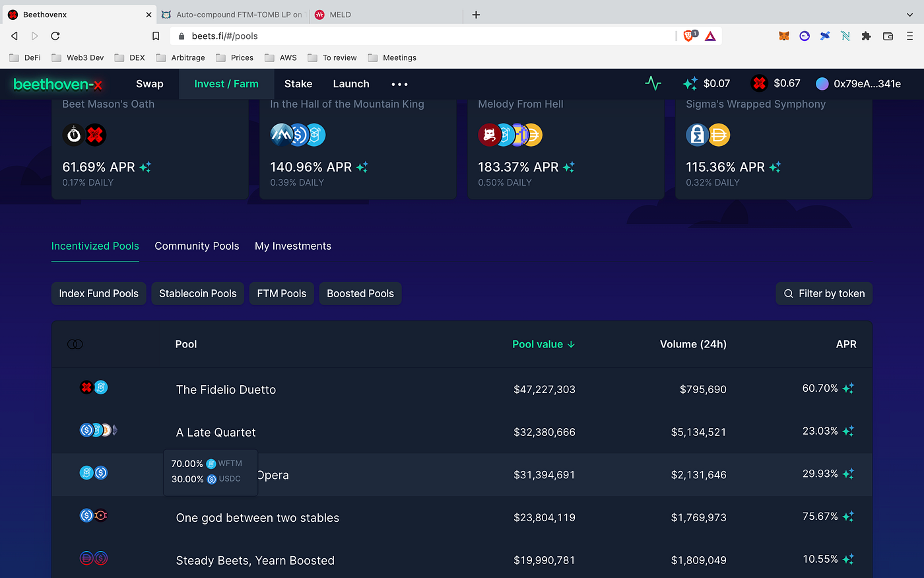924x578 pixels.
Task: Open the Brave Wallet icon in toolbar
Action: pos(888,36)
